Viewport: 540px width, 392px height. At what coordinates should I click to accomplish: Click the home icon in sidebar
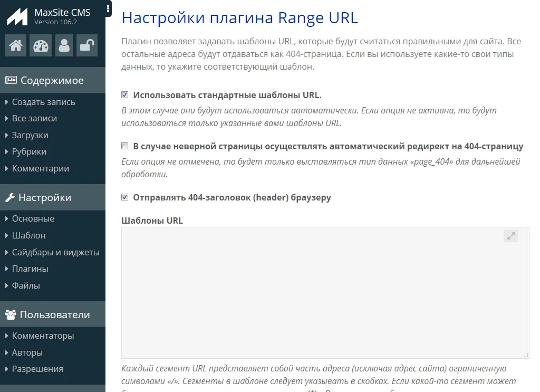pyautogui.click(x=16, y=46)
